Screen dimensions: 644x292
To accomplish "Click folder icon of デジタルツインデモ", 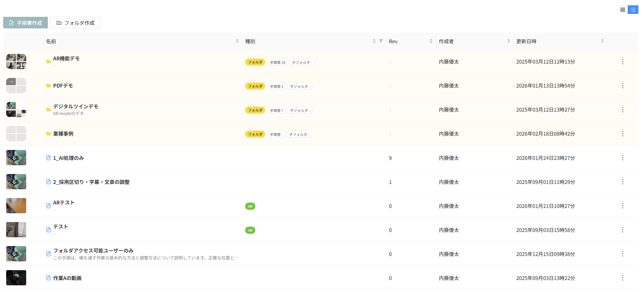I will click(48, 110).
